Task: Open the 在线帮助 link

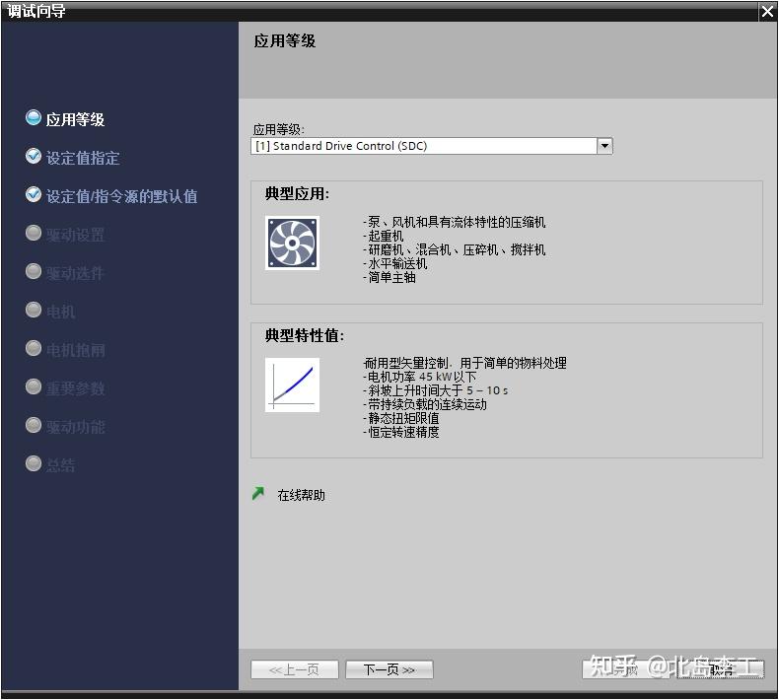Action: click(301, 495)
